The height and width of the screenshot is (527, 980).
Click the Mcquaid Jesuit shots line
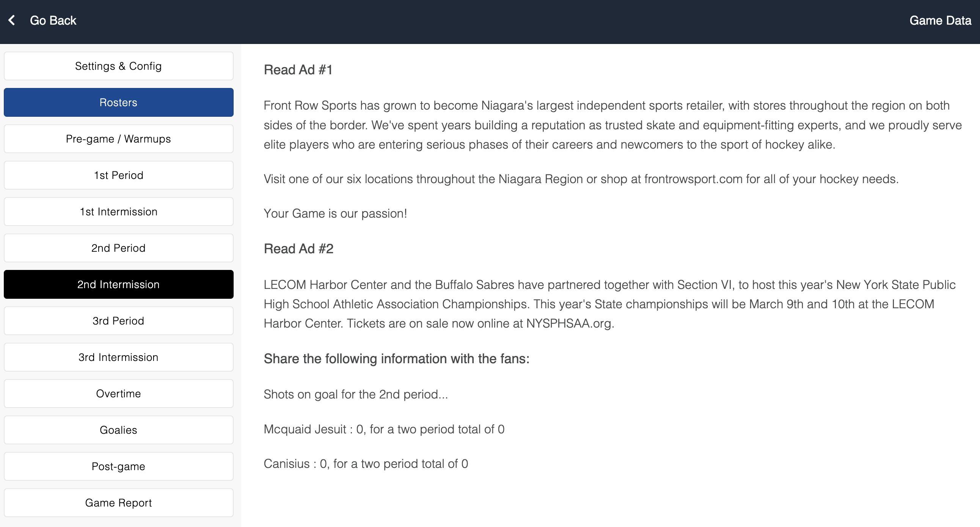[x=384, y=429]
